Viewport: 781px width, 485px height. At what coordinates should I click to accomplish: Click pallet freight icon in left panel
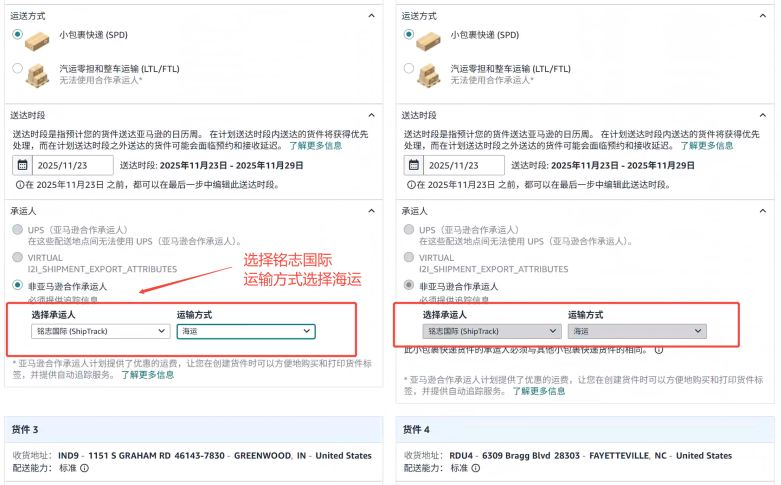point(38,76)
